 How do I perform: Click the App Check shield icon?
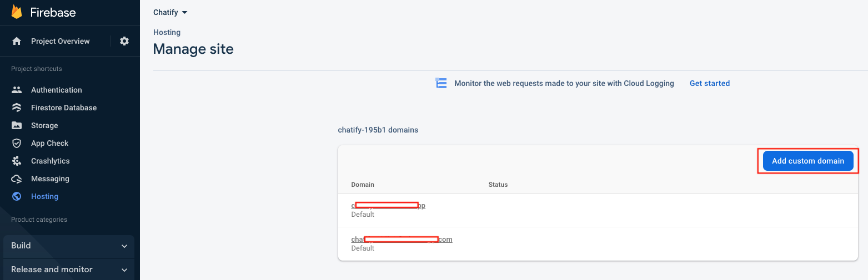pyautogui.click(x=17, y=143)
